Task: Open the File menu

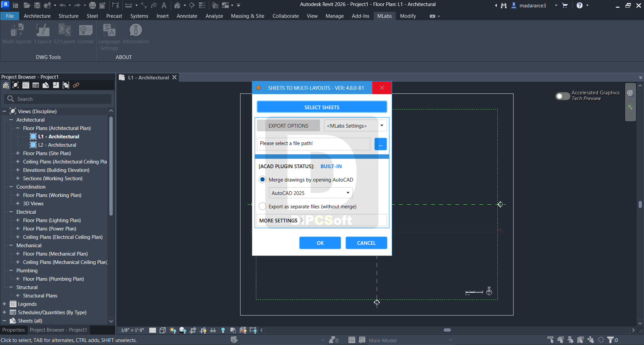Action: pos(10,16)
